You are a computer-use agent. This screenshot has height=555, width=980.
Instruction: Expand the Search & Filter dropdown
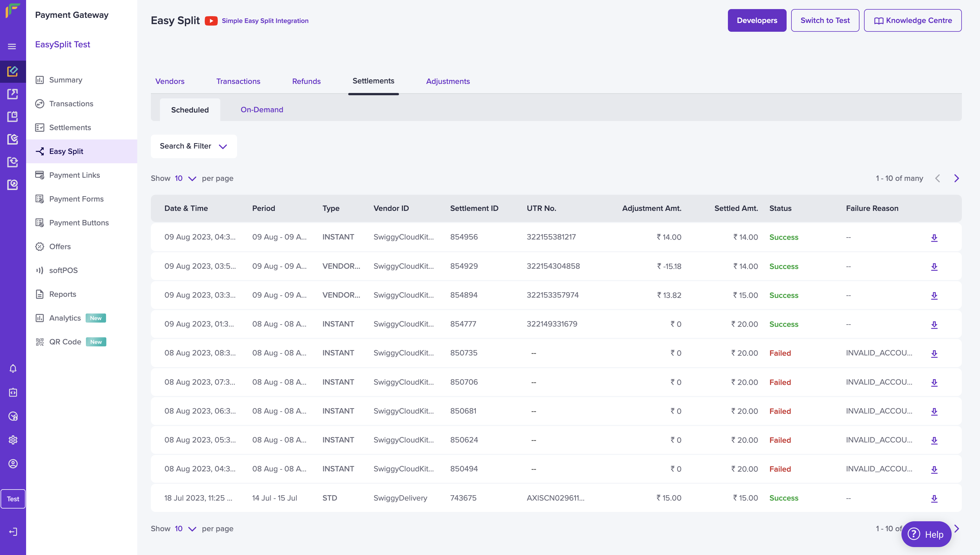[x=193, y=146]
